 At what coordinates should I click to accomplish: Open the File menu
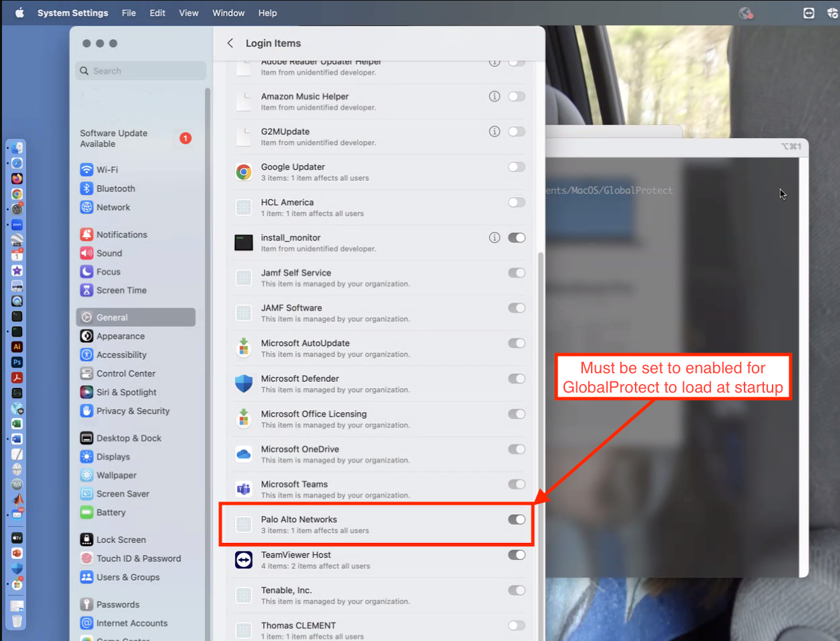[x=129, y=13]
